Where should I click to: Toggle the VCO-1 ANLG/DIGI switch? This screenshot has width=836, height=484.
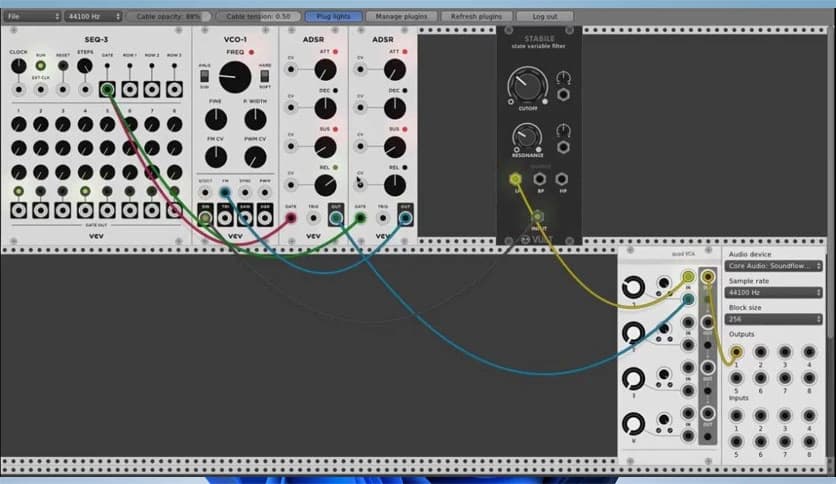pyautogui.click(x=204, y=73)
